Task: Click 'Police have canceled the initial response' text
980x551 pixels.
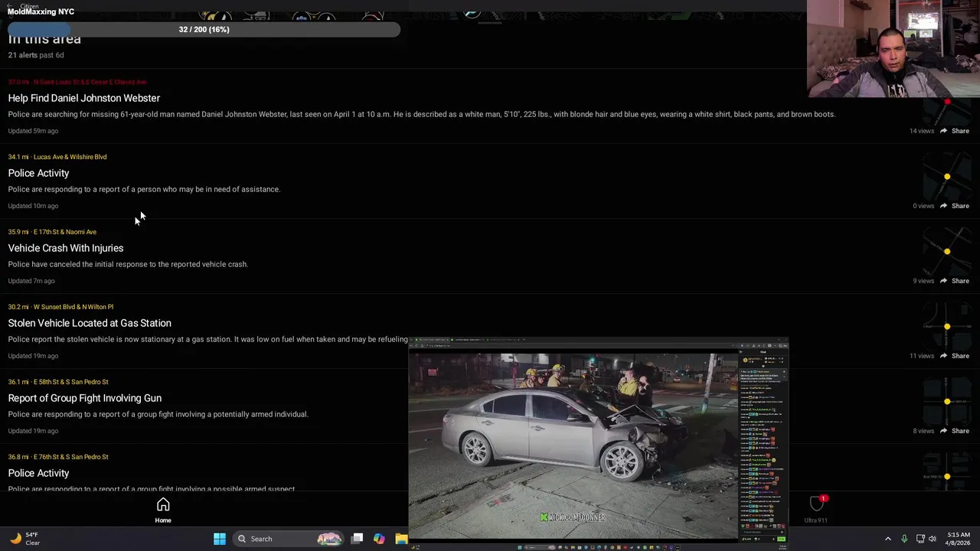Action: (x=128, y=264)
